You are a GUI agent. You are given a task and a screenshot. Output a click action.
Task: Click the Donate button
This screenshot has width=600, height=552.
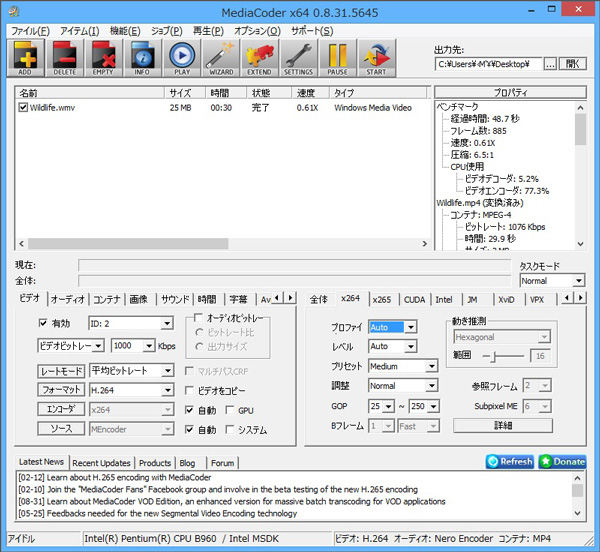pos(562,462)
